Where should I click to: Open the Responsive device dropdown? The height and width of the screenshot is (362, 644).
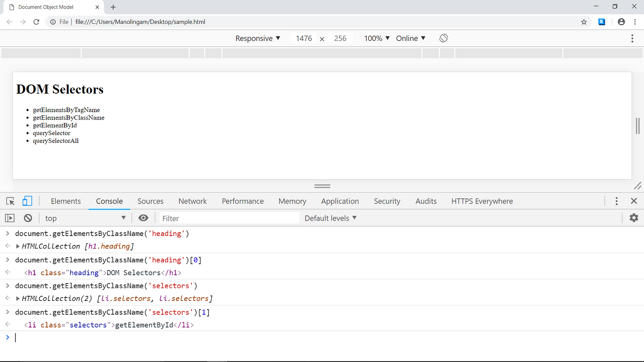coord(258,39)
